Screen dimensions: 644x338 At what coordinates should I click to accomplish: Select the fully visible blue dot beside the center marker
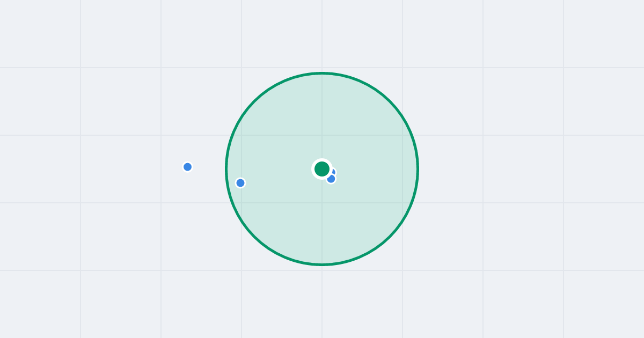331,179
